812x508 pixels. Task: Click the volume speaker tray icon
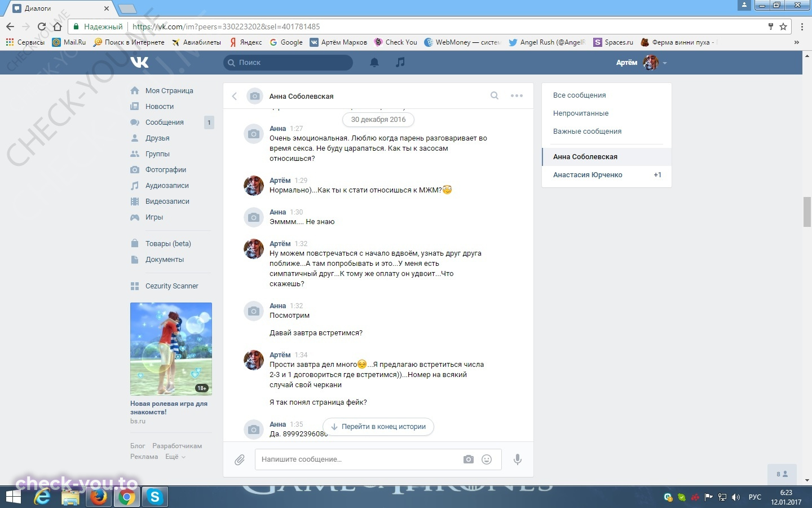pyautogui.click(x=735, y=497)
